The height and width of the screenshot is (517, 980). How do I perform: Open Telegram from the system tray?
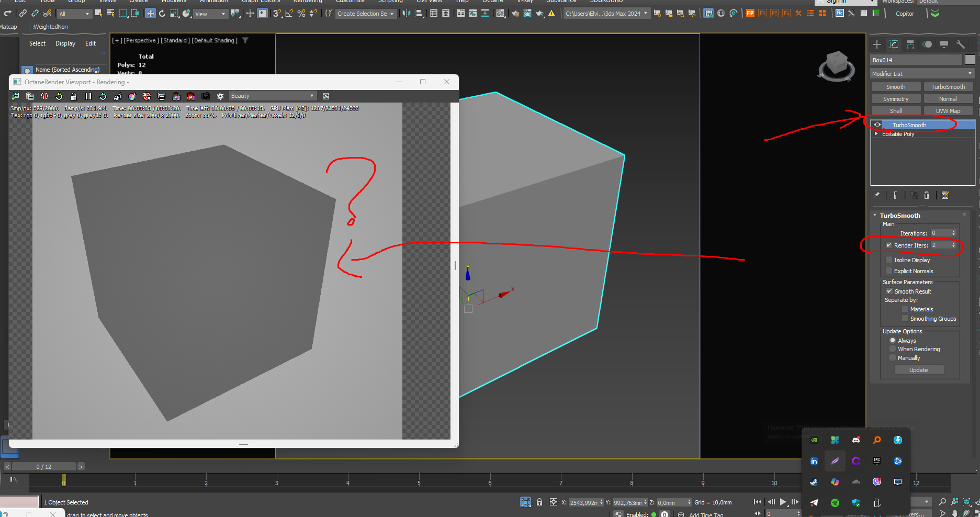point(814,503)
